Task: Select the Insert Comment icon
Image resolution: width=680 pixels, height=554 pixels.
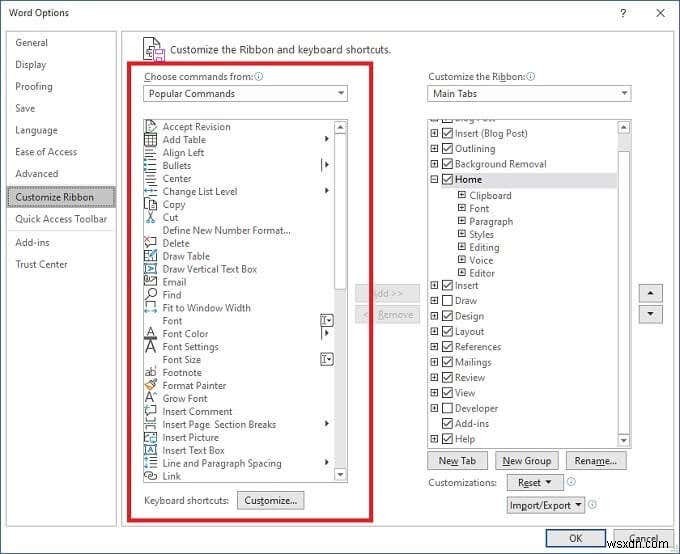Action: [150, 411]
